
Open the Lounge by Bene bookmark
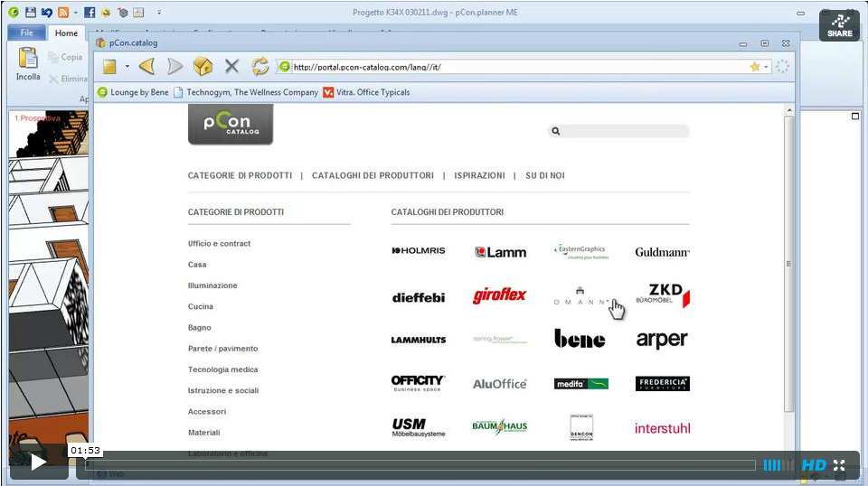pyautogui.click(x=133, y=92)
